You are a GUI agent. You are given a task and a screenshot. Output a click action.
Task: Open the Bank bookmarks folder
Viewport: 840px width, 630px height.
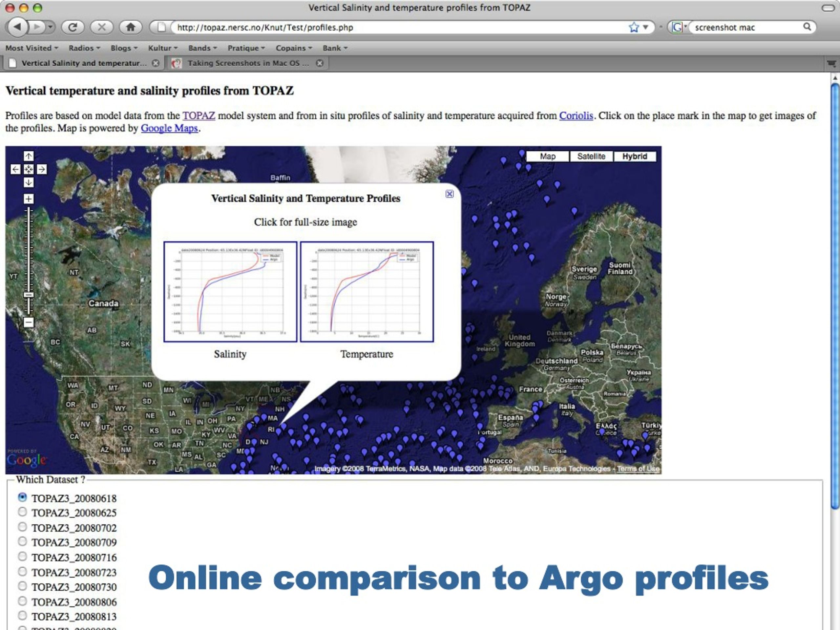(x=335, y=48)
